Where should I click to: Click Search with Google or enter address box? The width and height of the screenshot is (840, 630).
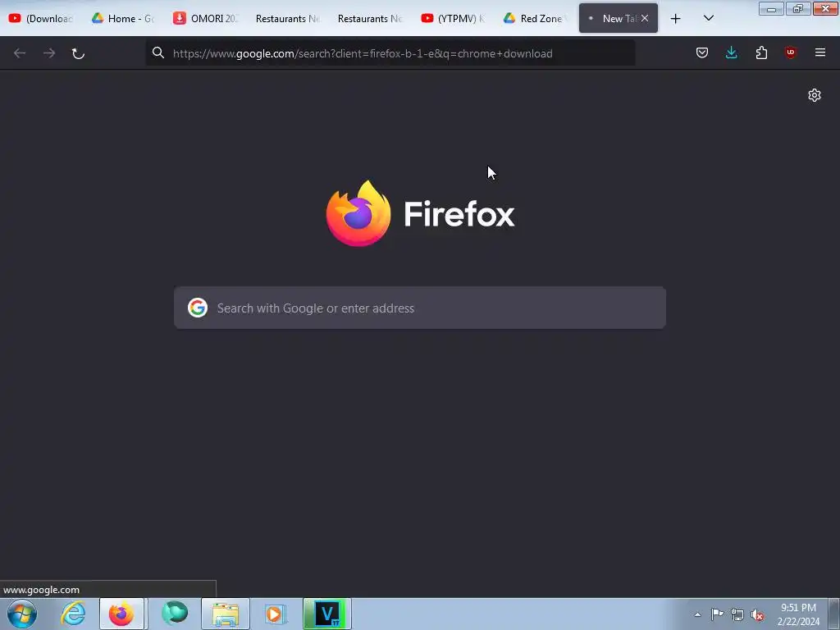pyautogui.click(x=420, y=308)
